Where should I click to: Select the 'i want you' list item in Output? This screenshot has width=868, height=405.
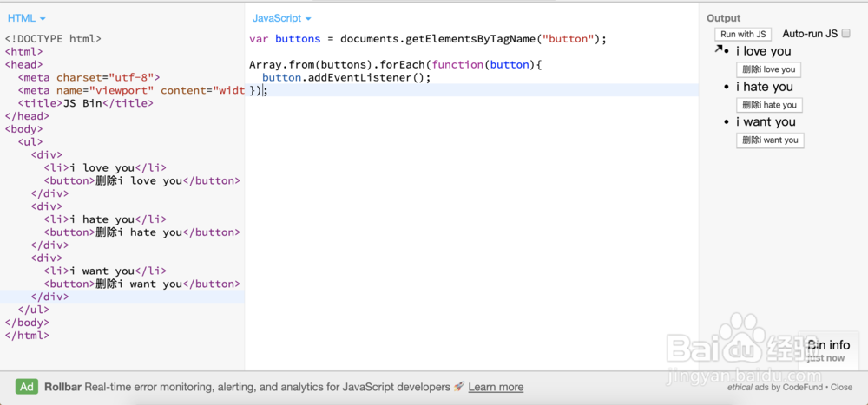[x=766, y=121]
